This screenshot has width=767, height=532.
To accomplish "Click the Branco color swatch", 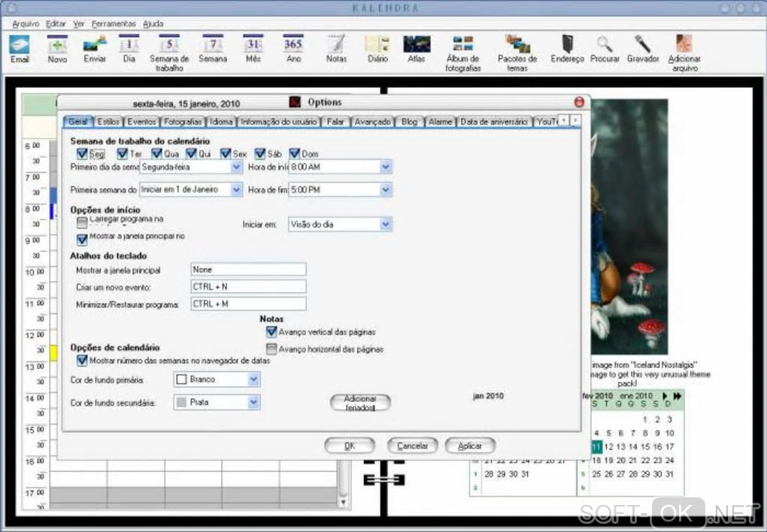I will pyautogui.click(x=181, y=379).
